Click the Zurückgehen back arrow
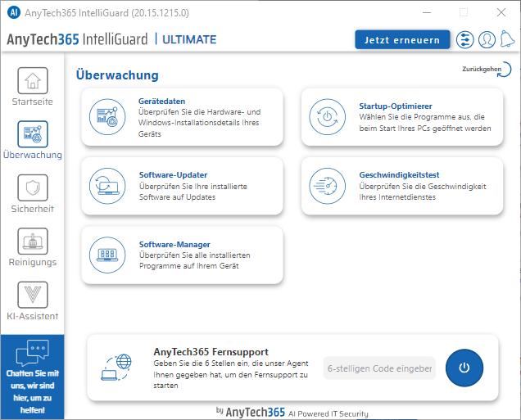Screen dimensions: 521x420 [x=484, y=70]
